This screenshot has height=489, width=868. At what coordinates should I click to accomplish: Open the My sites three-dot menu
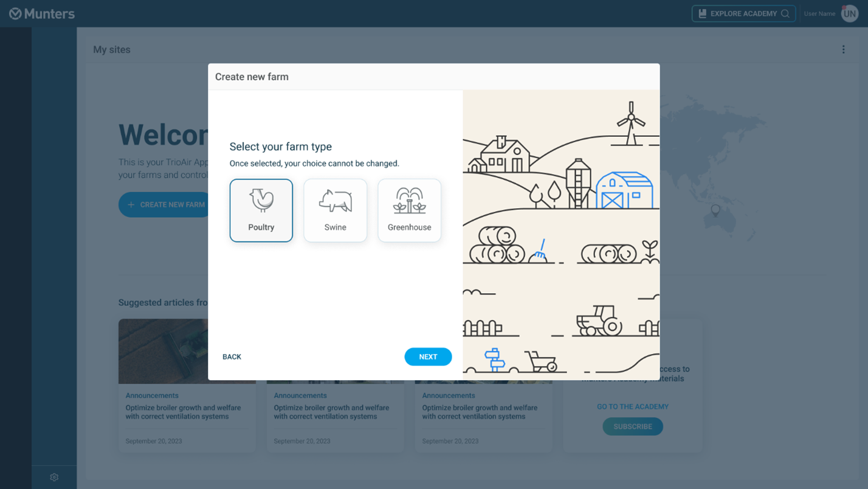click(x=843, y=50)
